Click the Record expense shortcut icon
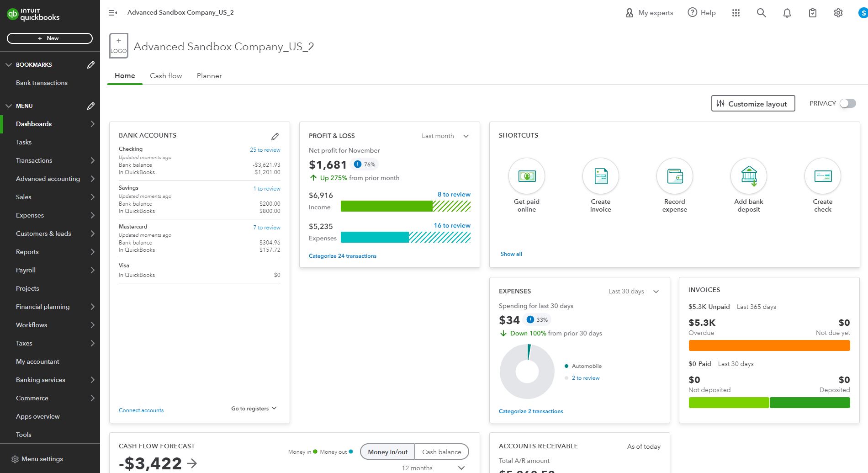 675,176
